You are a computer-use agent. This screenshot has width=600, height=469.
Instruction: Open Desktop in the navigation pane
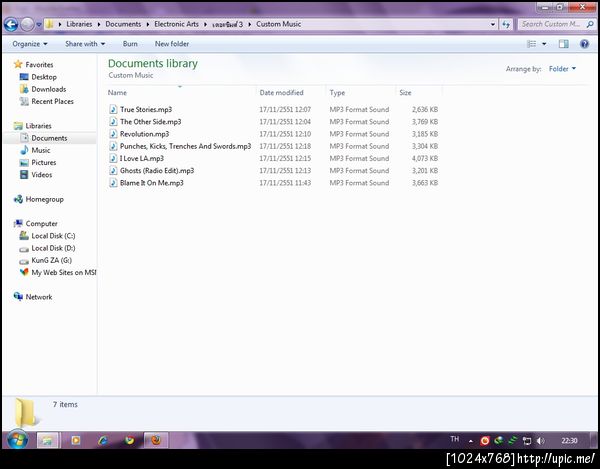(44, 77)
